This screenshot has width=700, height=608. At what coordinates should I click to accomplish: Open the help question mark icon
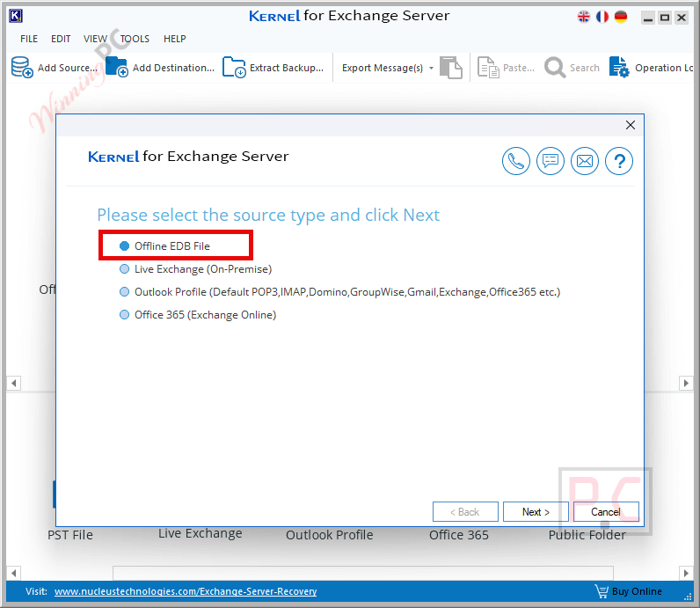[x=619, y=161]
